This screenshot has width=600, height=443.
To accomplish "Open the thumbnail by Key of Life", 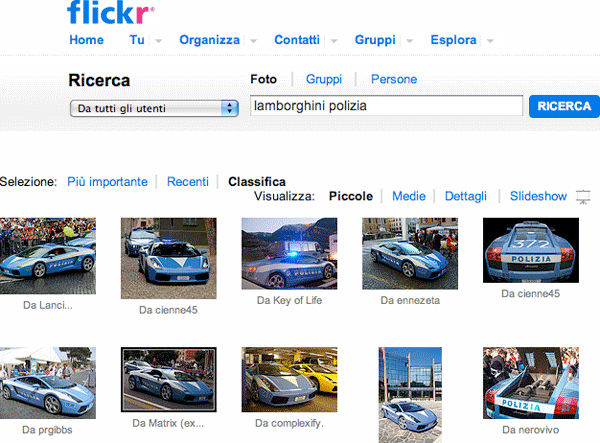I will (289, 254).
